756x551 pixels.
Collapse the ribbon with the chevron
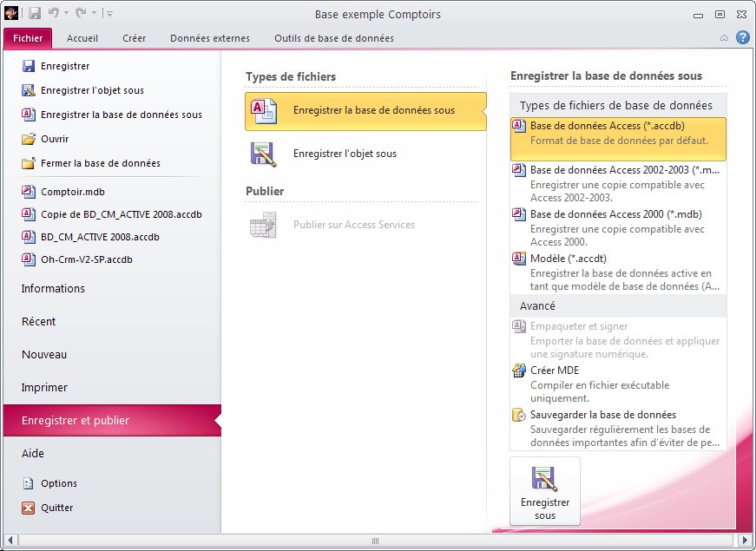[725, 38]
